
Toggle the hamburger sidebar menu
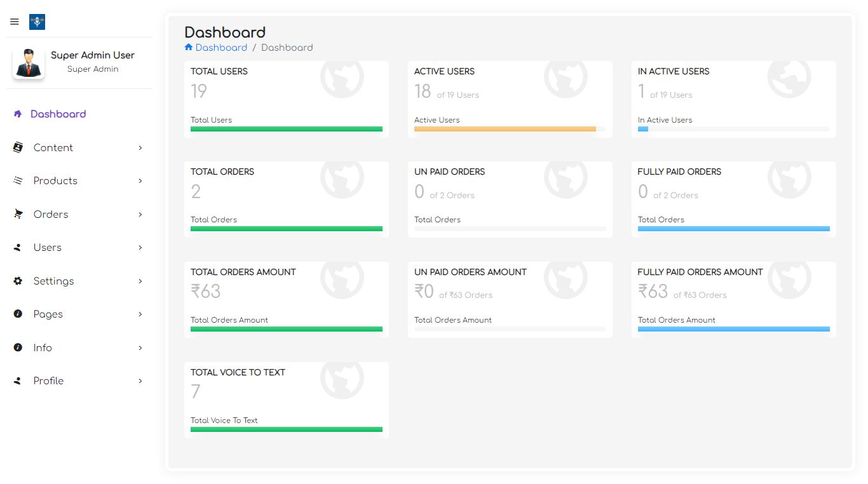[x=15, y=22]
